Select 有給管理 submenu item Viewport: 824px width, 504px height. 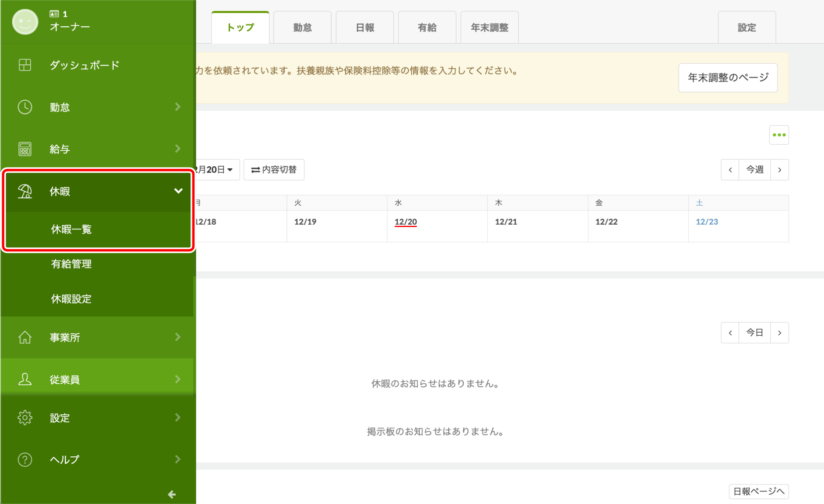[71, 264]
